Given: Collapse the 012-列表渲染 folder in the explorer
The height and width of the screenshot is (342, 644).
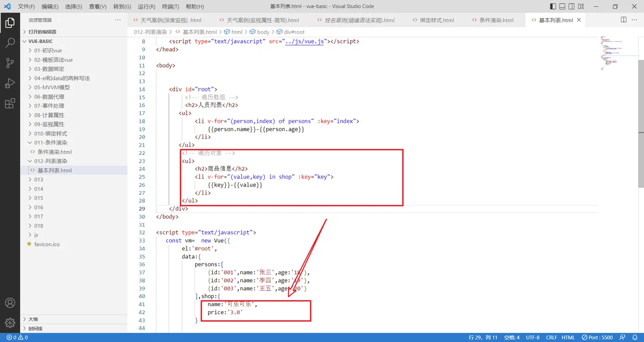Looking at the screenshot, I should (x=74, y=161).
